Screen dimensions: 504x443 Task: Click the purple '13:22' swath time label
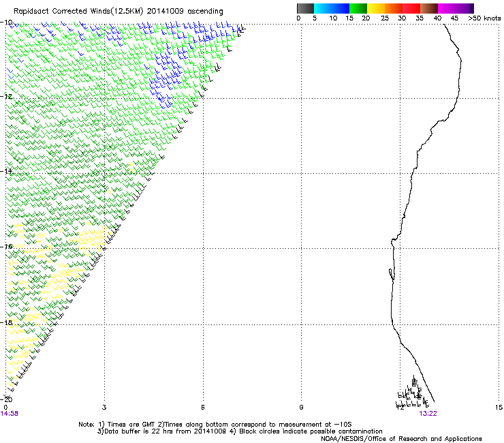tap(428, 414)
